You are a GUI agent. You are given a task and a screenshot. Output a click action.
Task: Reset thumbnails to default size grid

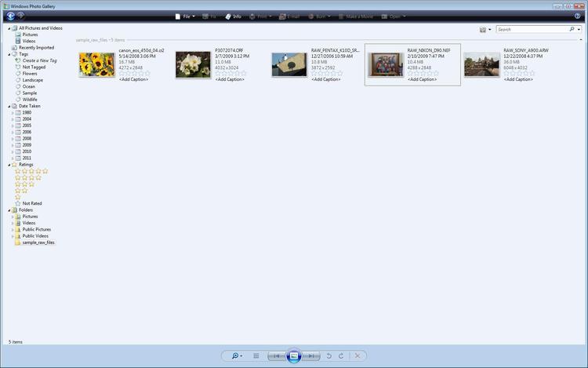tap(256, 355)
